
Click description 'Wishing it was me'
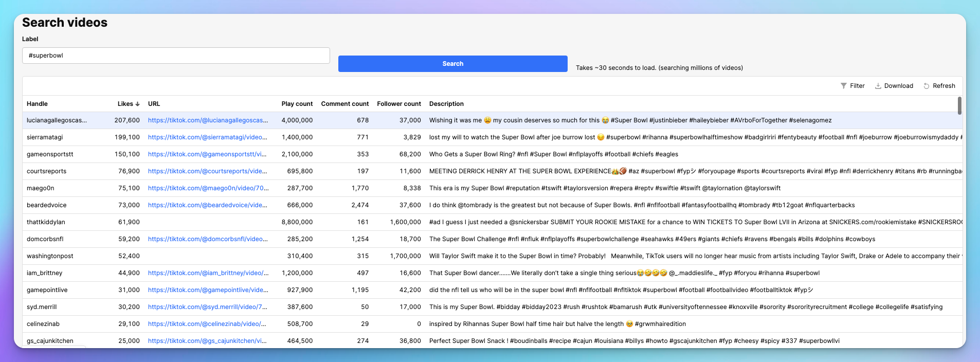click(x=630, y=120)
